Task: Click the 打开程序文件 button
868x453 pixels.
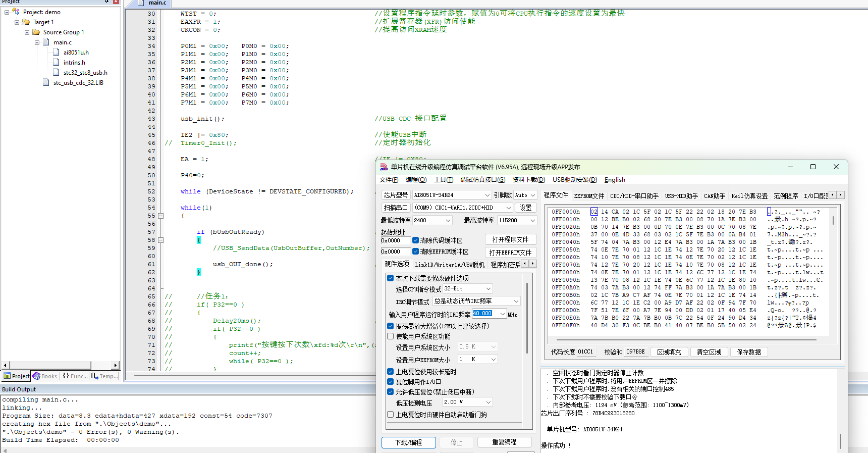Action: [x=510, y=239]
